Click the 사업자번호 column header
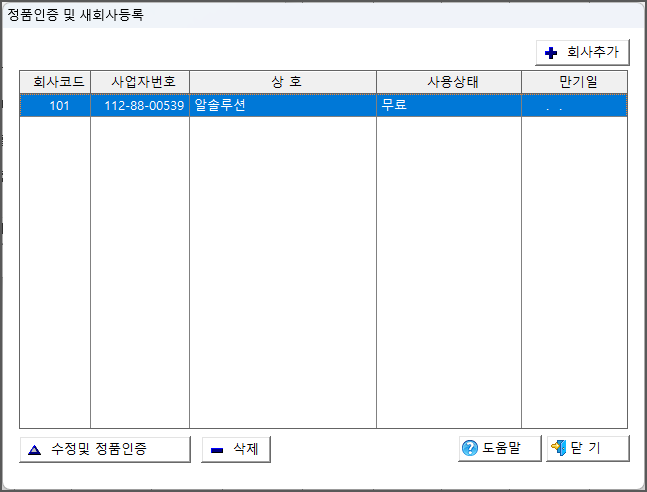The width and height of the screenshot is (647, 492). [x=140, y=82]
